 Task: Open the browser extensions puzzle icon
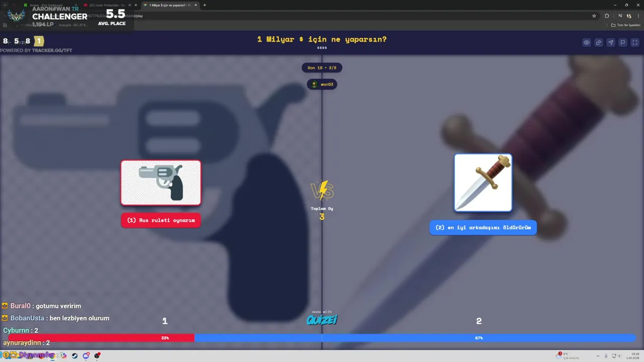point(607,16)
